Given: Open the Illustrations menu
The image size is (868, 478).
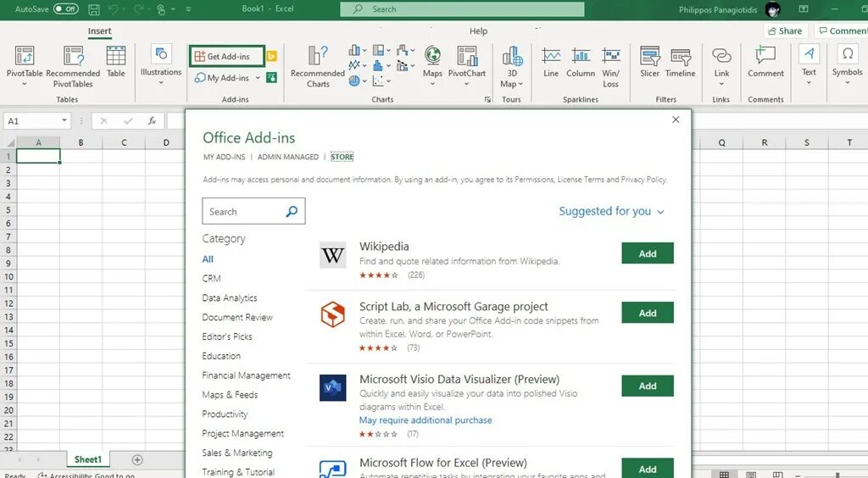Looking at the screenshot, I should [160, 64].
